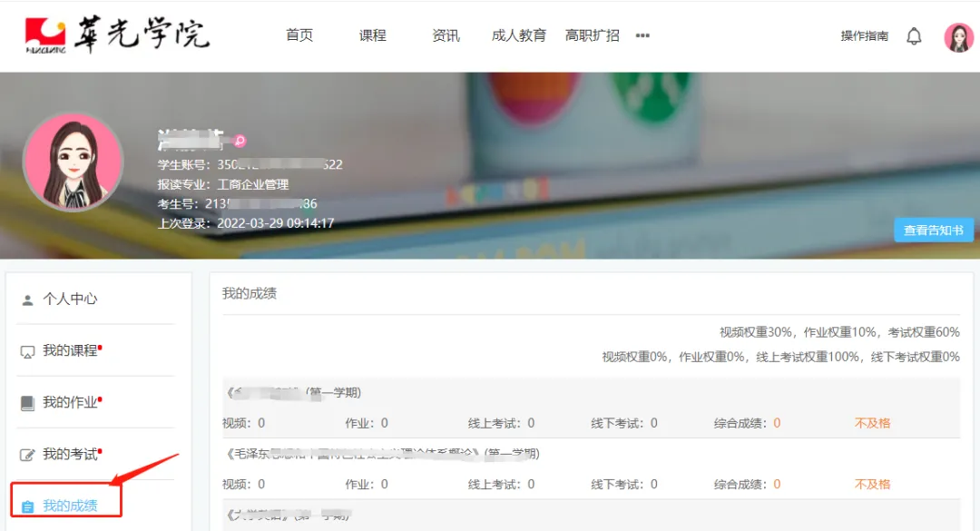Select 高职扩招 in top navigation

coord(593,35)
